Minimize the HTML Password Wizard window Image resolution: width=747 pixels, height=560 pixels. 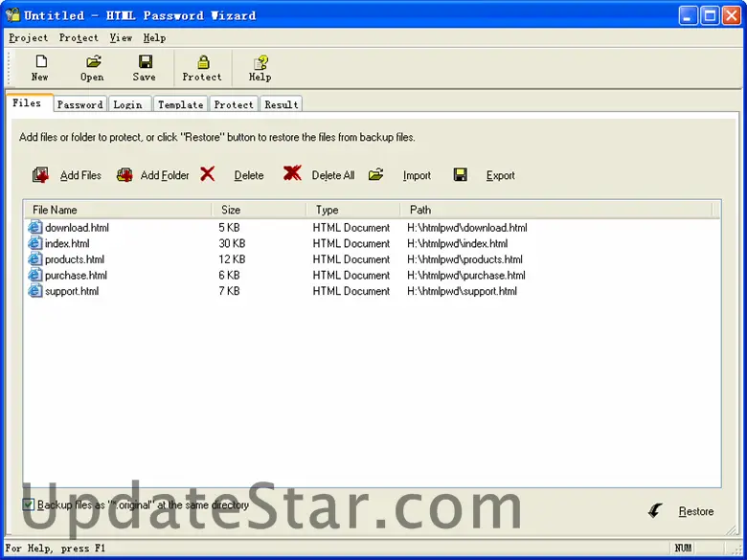688,15
